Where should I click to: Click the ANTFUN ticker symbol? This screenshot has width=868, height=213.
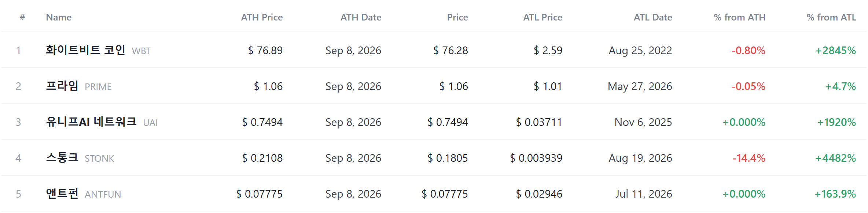(103, 194)
